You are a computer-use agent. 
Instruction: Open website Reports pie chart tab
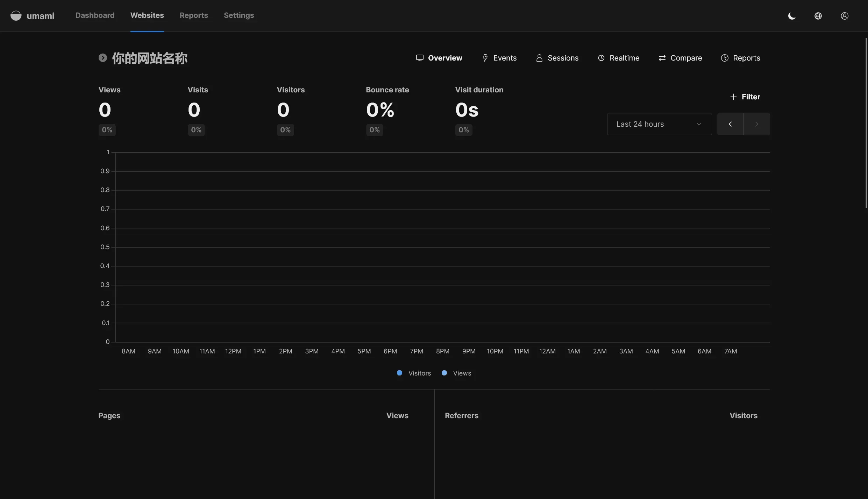pos(740,58)
